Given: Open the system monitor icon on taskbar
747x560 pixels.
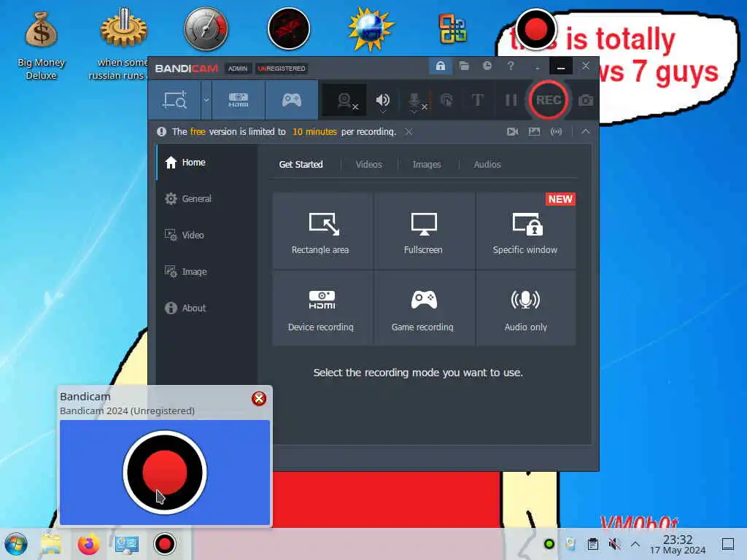Looking at the screenshot, I should (x=127, y=545).
